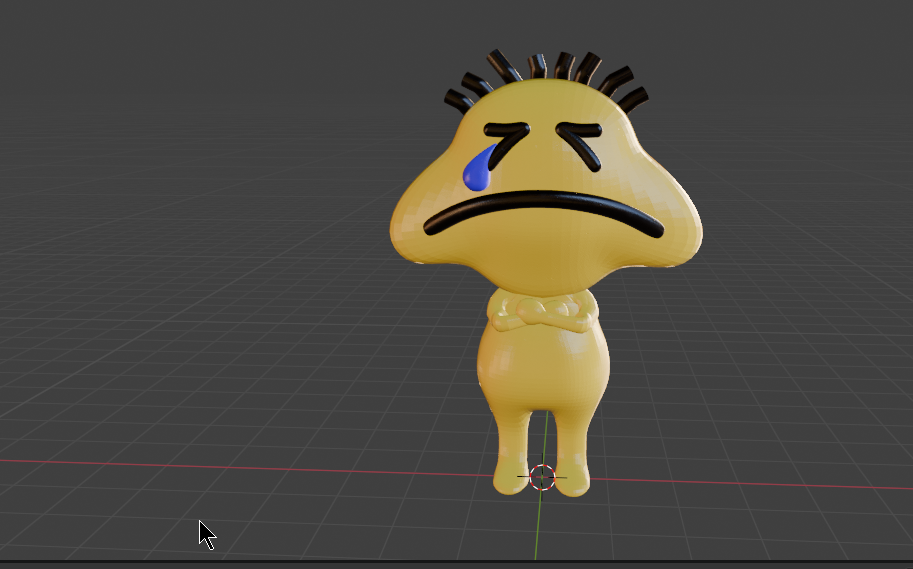Screen dimensions: 913x569
Task: Select the blue teardrop on the face
Action: click(477, 170)
